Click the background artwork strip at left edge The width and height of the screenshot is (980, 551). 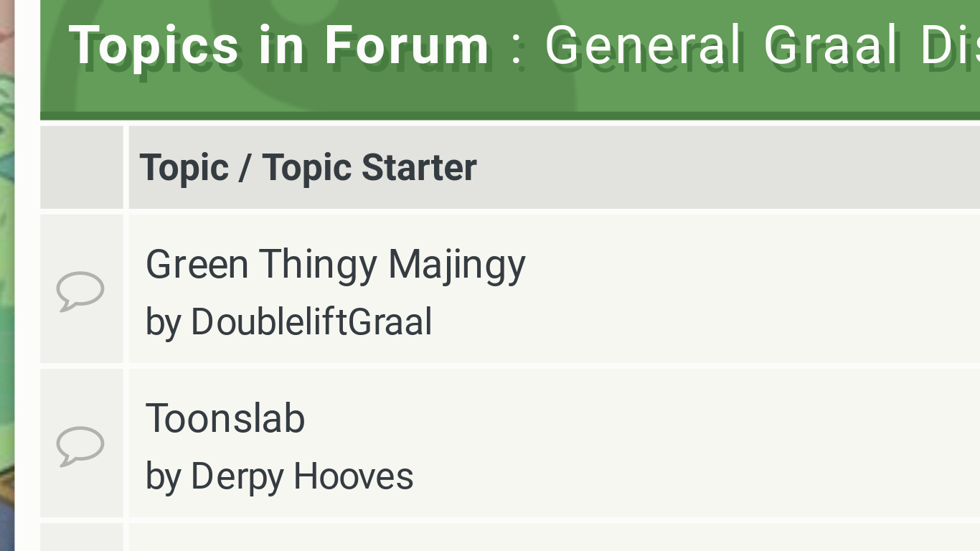coord(6,287)
